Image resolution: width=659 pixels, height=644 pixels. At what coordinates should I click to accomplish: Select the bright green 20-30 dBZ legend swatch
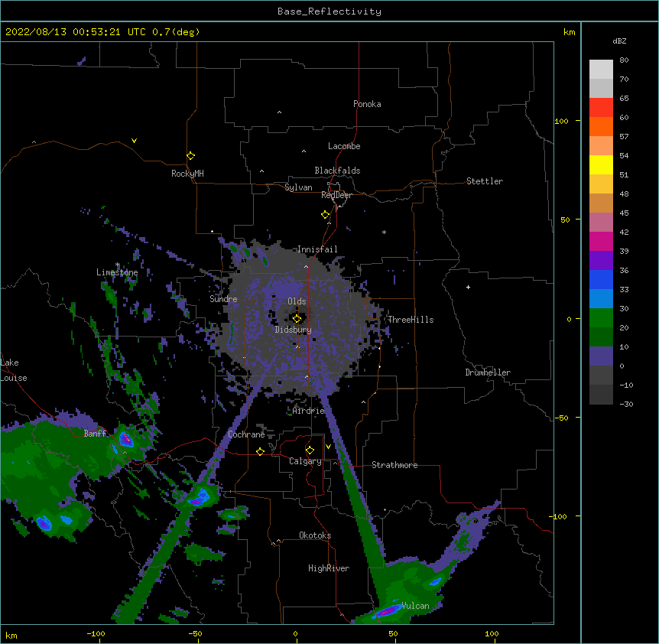tap(601, 318)
